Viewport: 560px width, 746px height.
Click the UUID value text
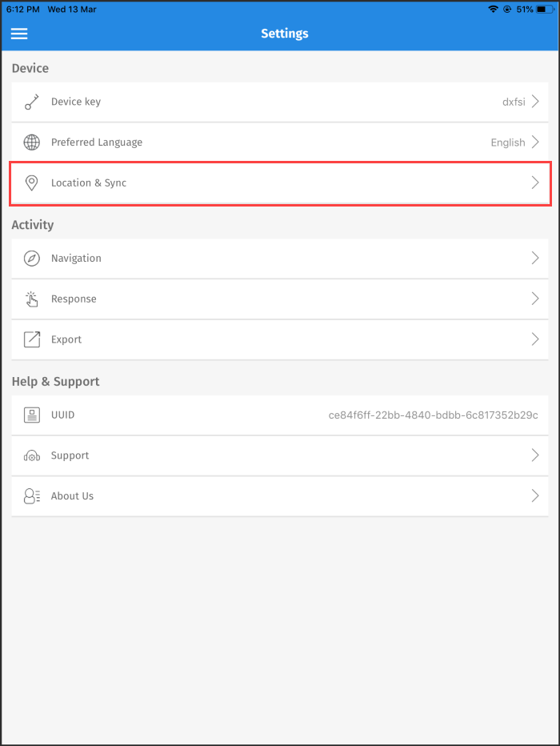(434, 415)
